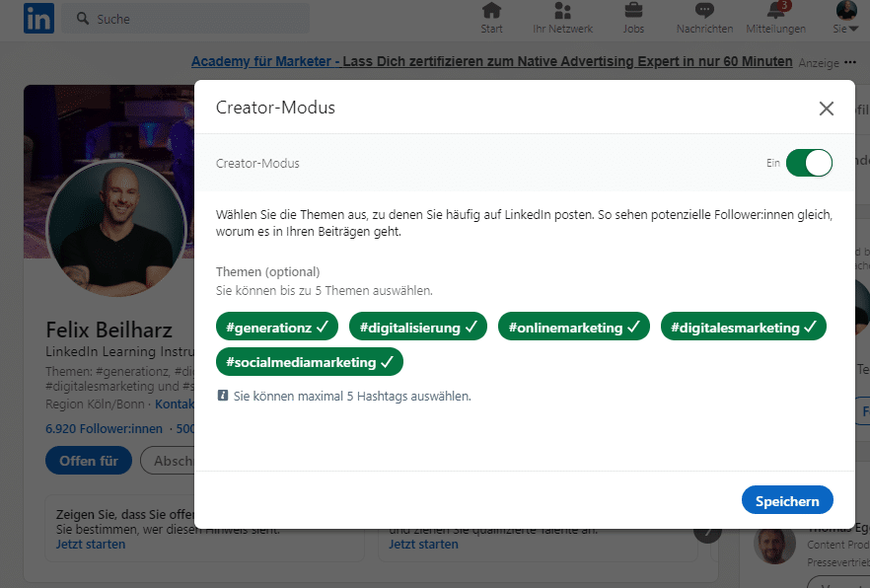Click the first Jetzt starten link

[91, 545]
